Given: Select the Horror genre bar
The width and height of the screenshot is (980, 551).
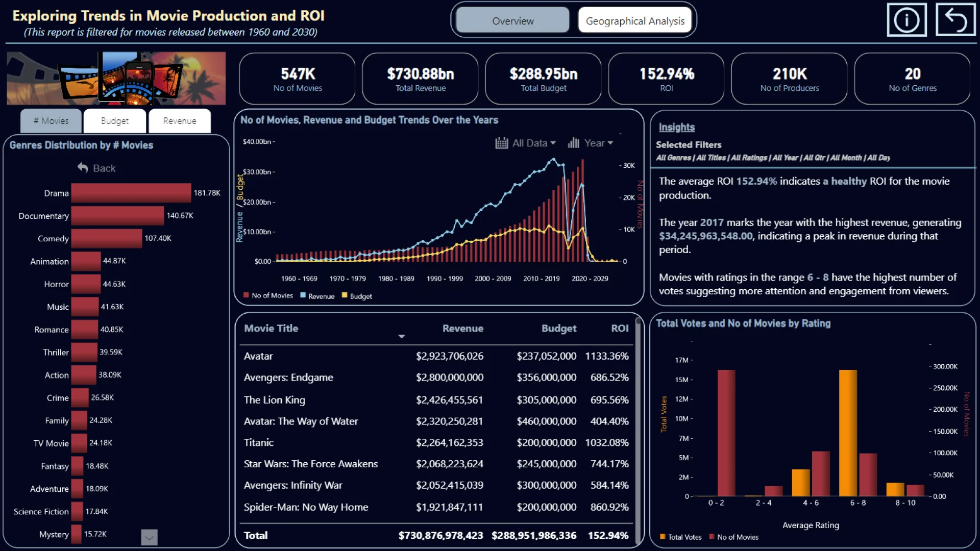Looking at the screenshot, I should 86,284.
